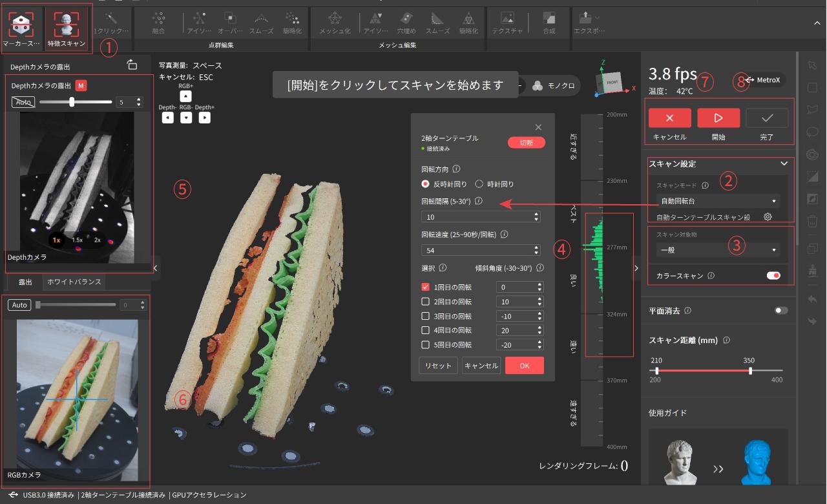Enable the 平面消去 switch
Screen dimensions: 827x504
coord(781,311)
